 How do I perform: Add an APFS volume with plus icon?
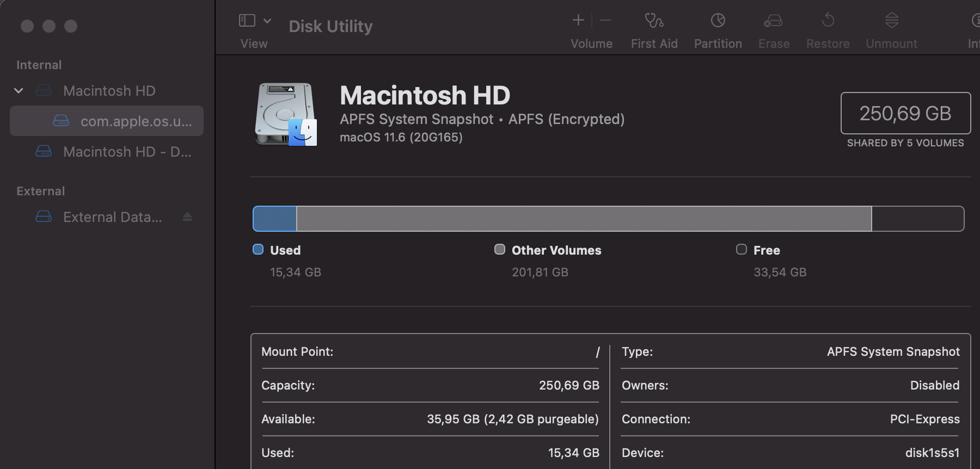click(x=578, y=21)
